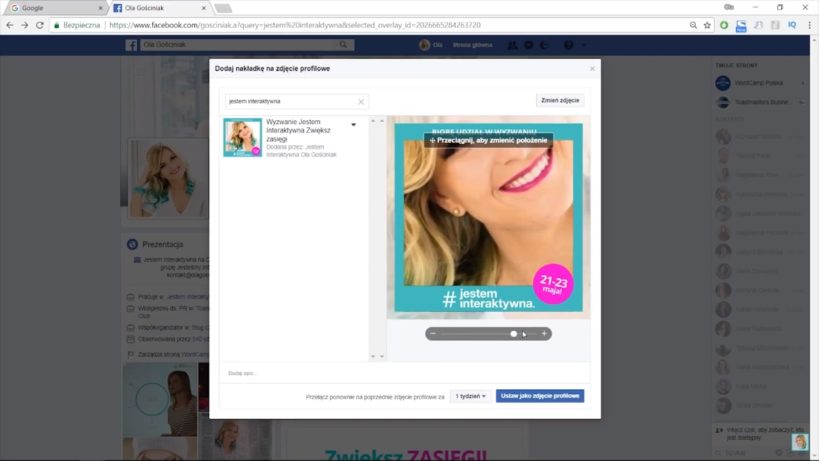Click the Facebook search magnifier icon
The height and width of the screenshot is (461, 819).
343,45
